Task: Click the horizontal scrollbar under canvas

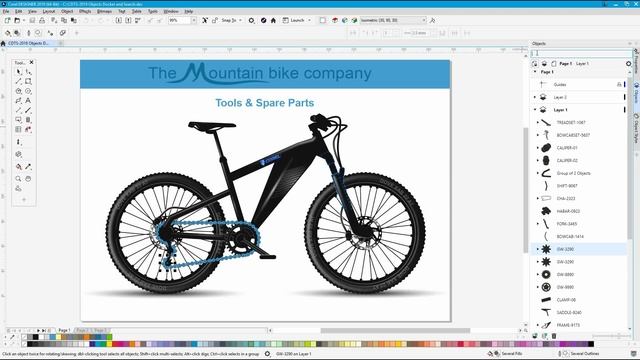Action: (x=395, y=330)
